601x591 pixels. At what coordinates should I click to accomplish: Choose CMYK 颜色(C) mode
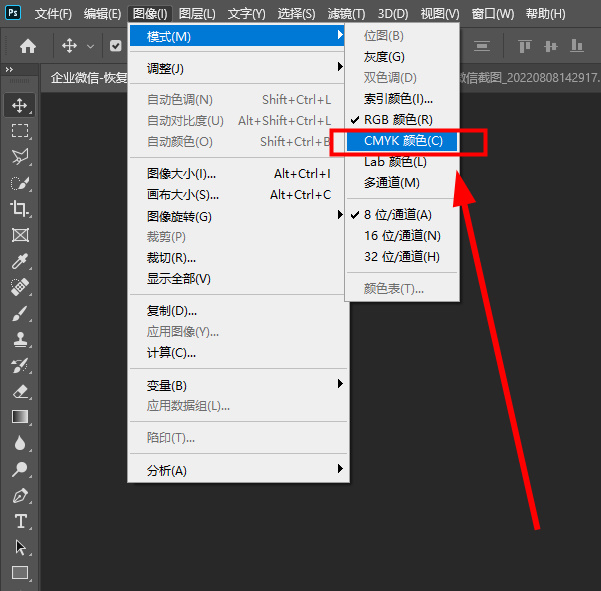pyautogui.click(x=402, y=141)
